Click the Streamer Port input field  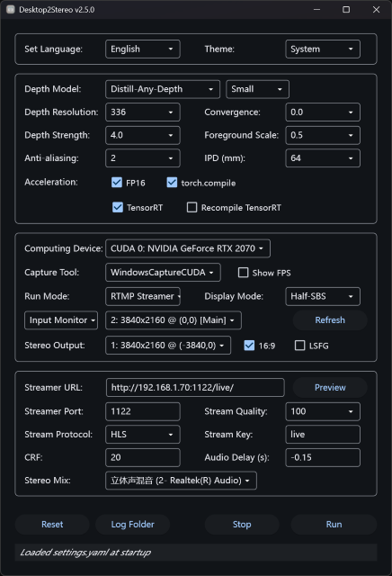coord(143,411)
